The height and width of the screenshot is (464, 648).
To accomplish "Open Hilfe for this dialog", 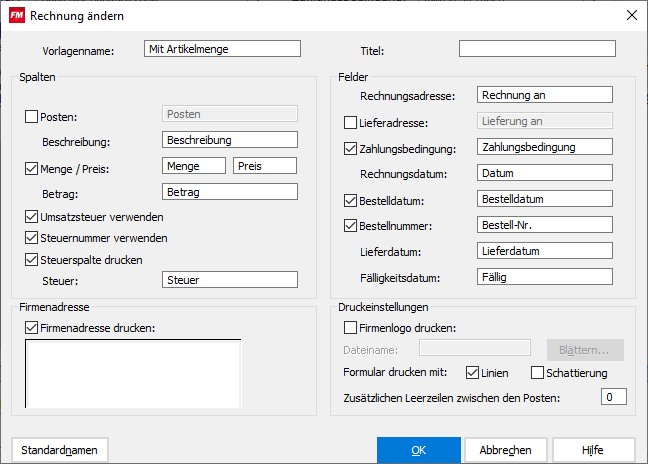I will (x=592, y=450).
